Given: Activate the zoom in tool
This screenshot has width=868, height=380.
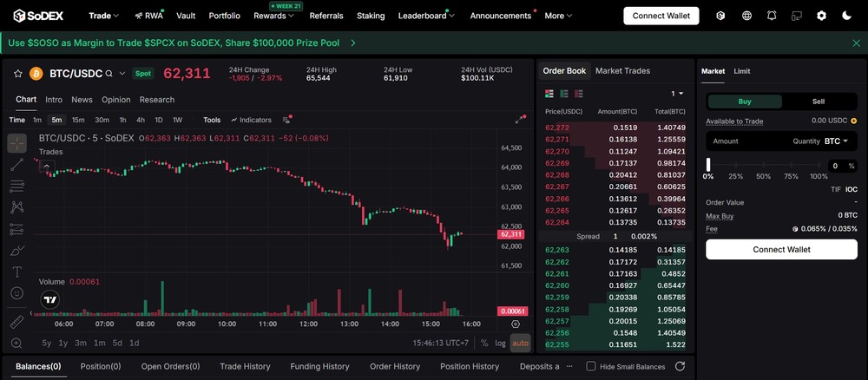Looking at the screenshot, I should click(17, 343).
